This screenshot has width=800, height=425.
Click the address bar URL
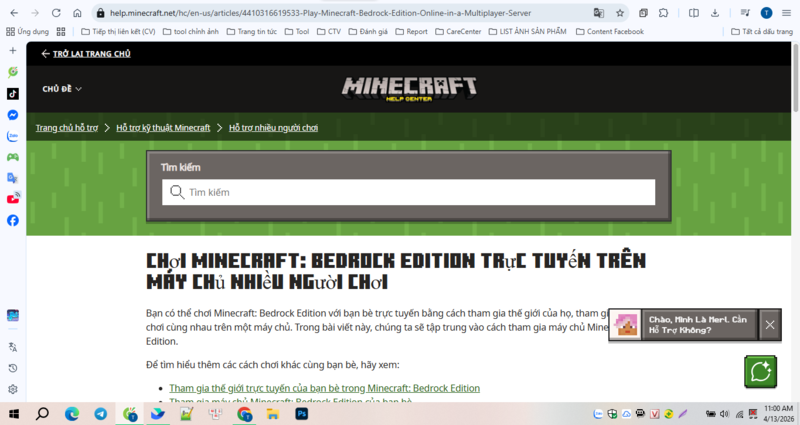[x=320, y=13]
